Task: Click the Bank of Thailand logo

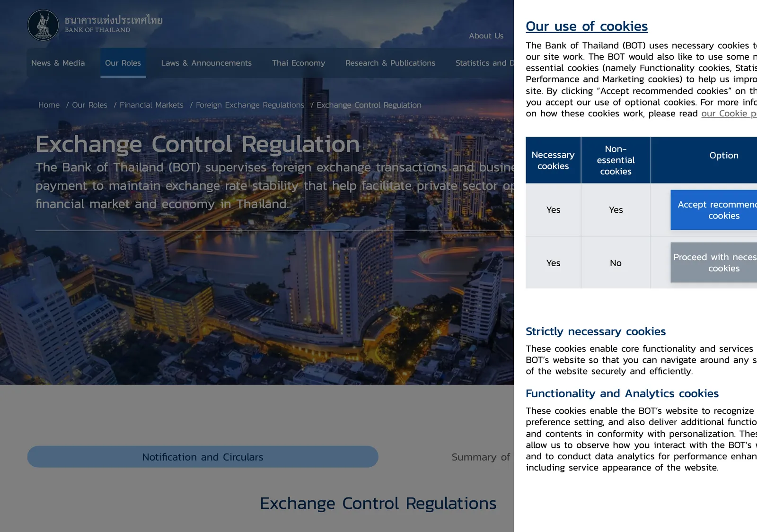Action: [95, 25]
